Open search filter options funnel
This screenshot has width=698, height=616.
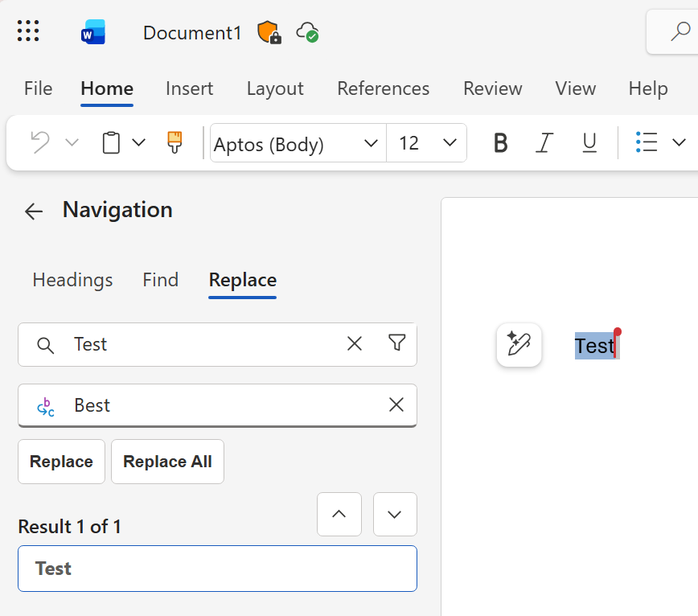(x=396, y=343)
